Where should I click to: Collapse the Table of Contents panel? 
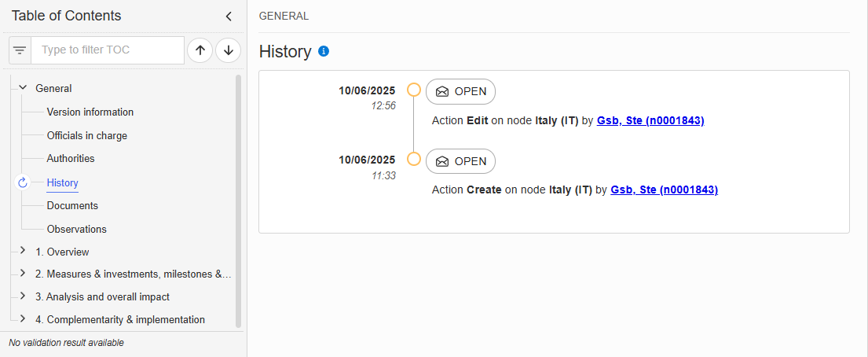(229, 17)
